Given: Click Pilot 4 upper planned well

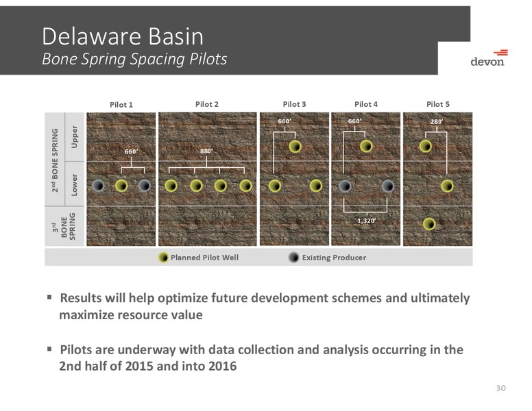Looking at the screenshot, I should pos(366,147).
